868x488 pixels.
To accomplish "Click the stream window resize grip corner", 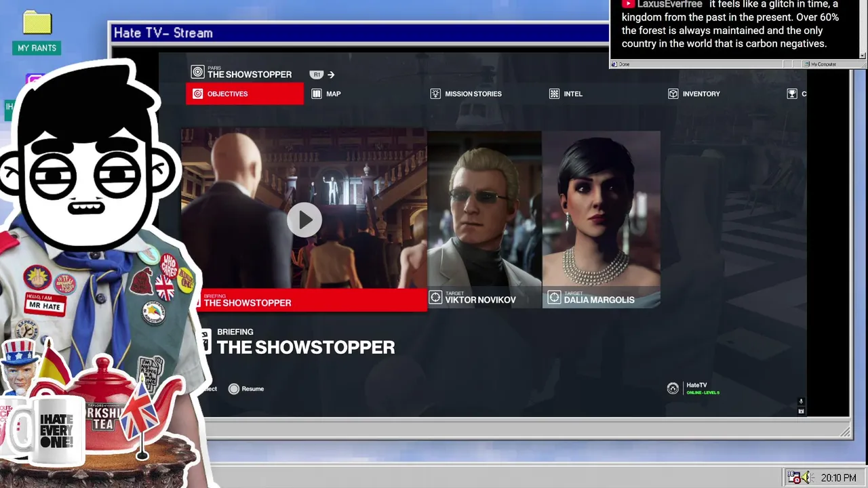I will click(x=846, y=431).
